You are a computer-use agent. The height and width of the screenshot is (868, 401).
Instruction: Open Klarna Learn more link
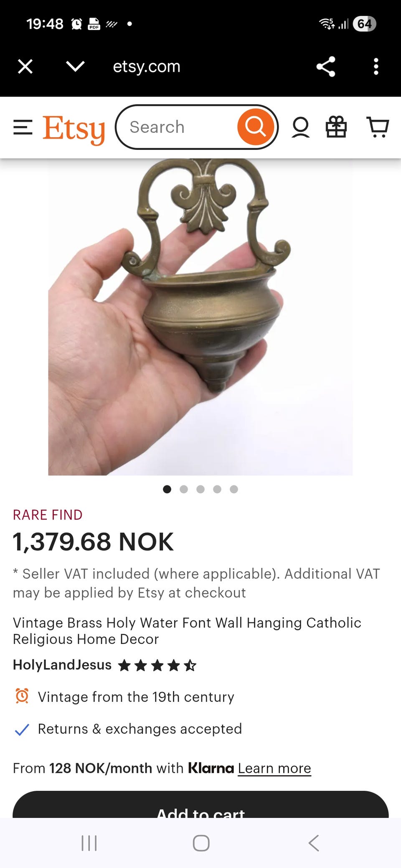point(274,768)
